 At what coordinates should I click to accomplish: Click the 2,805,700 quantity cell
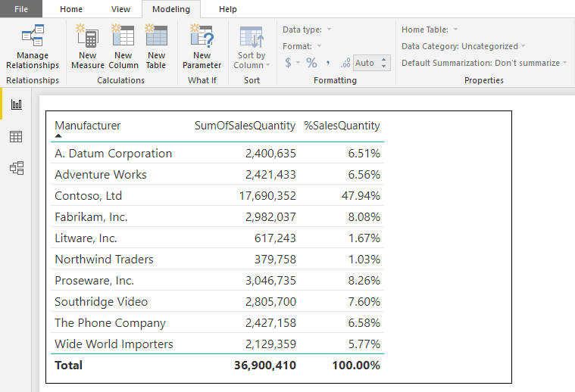click(x=270, y=302)
